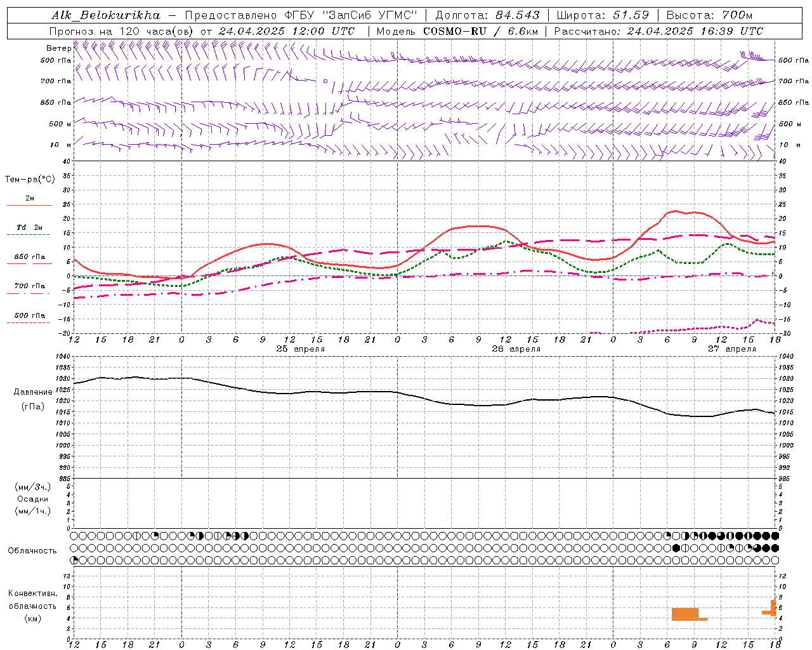
Task: Click the Долгота: 84.543 header value
Action: click(x=487, y=15)
